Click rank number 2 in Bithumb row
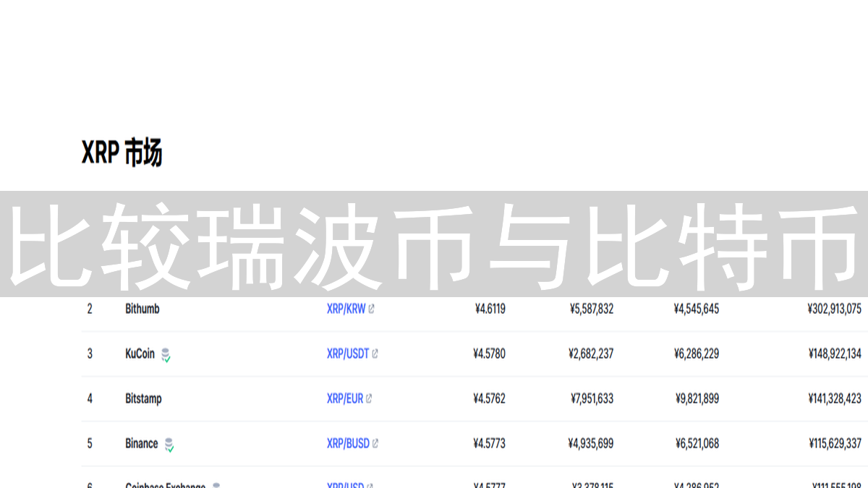The image size is (868, 488). coord(90,309)
